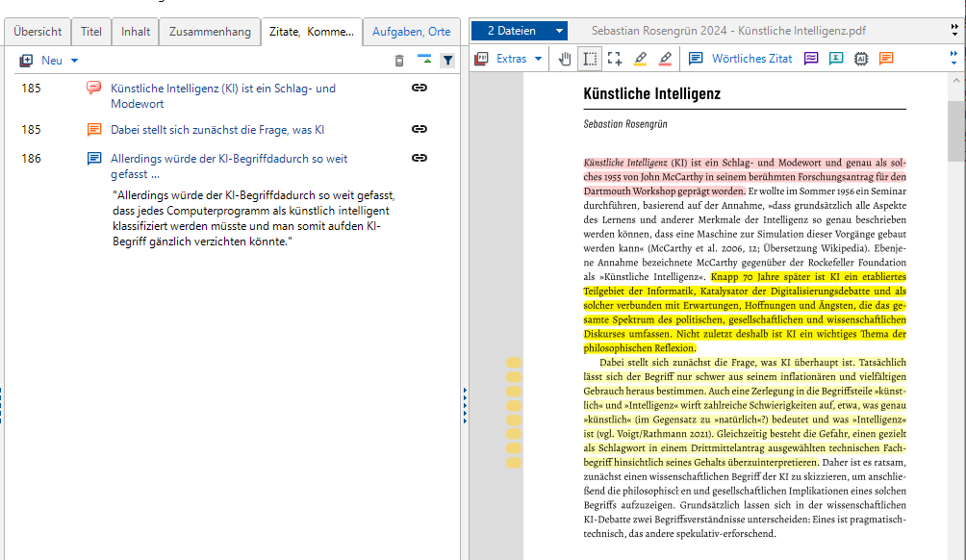Click the AI assistant chip icon

(x=861, y=59)
